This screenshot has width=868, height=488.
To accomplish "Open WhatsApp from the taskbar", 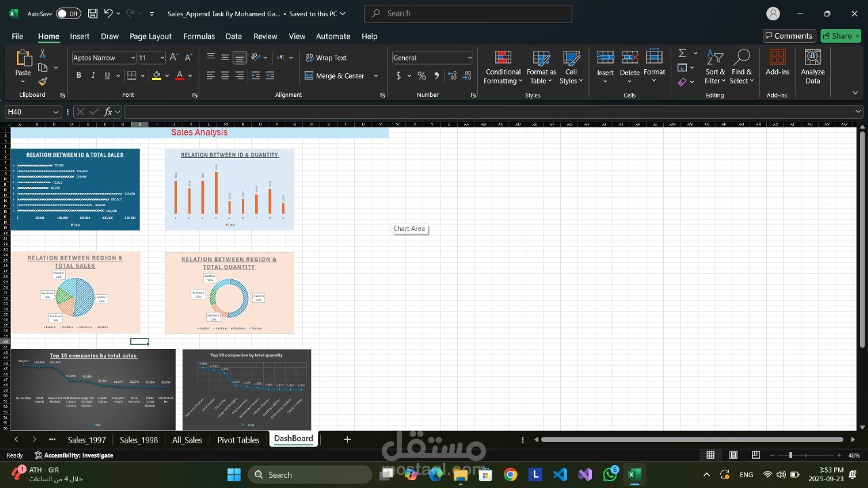I will point(610,474).
